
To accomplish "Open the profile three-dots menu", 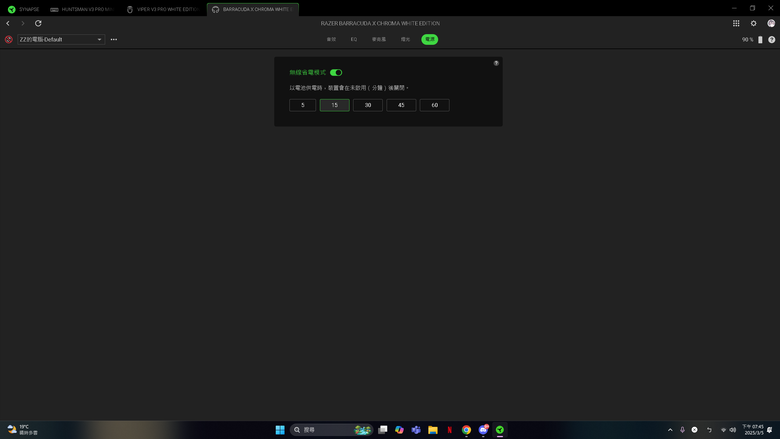I will 113,39.
